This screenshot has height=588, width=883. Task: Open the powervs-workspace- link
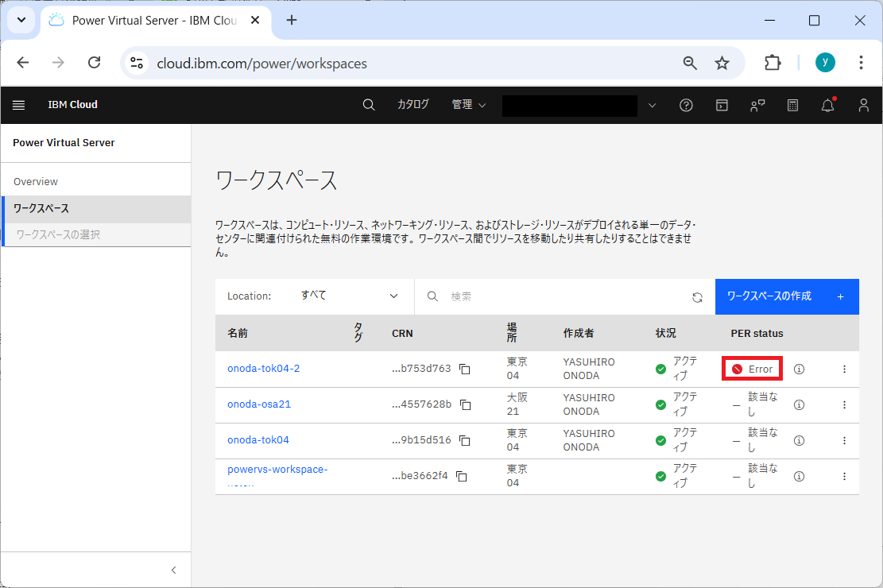click(277, 470)
